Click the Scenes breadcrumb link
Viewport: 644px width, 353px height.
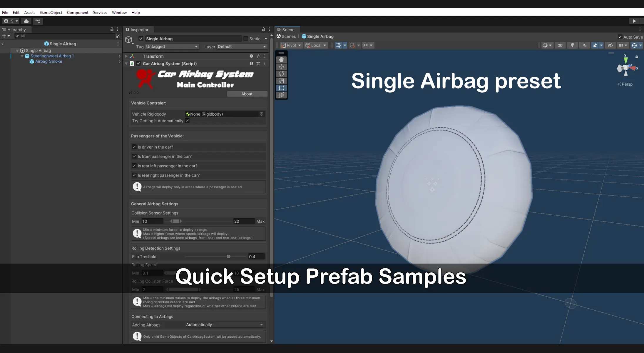point(288,36)
